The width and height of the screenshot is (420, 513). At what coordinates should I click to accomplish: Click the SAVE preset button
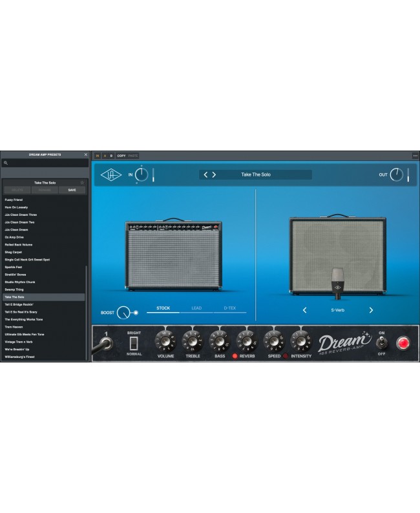click(72, 190)
